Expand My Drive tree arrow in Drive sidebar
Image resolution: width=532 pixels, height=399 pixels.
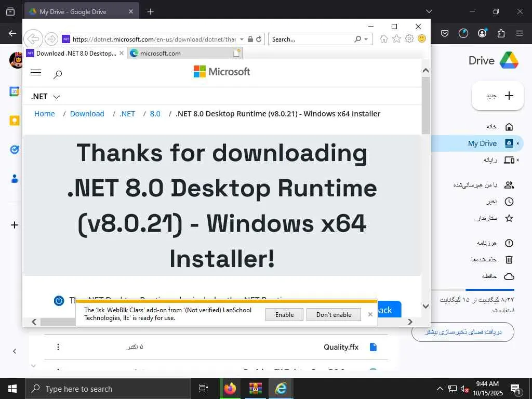[518, 143]
